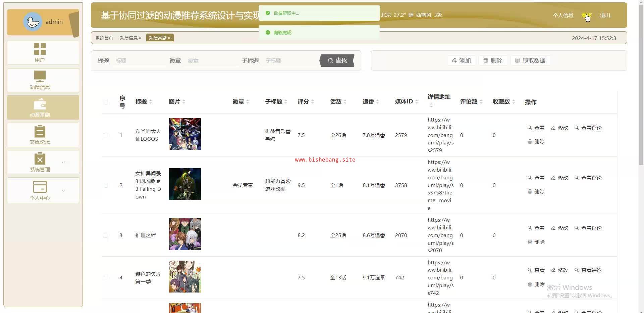View comments for 绯色的欠片 第一季
This screenshot has height=313, width=644.
click(588, 270)
